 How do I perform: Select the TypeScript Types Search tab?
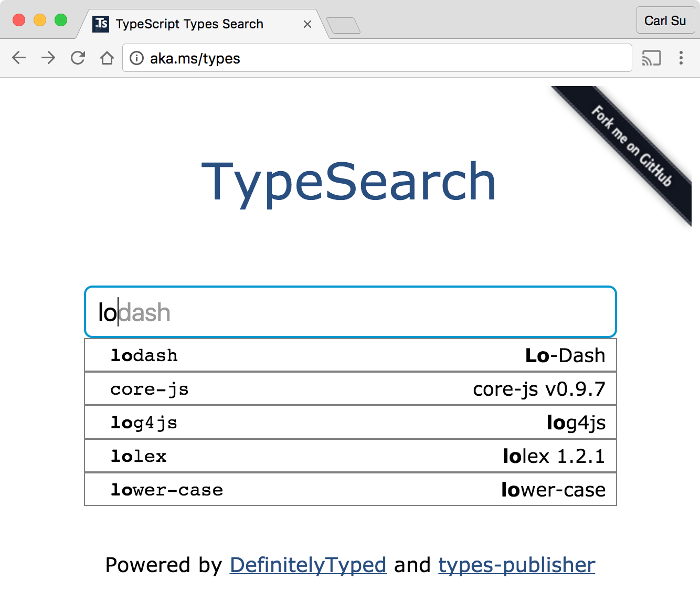[204, 24]
